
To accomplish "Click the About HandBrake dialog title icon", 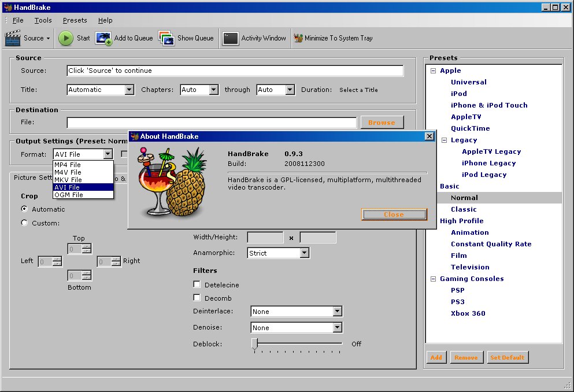I will 135,136.
